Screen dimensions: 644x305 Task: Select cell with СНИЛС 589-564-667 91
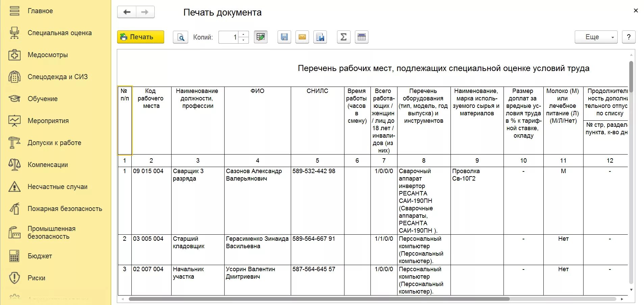(317, 250)
